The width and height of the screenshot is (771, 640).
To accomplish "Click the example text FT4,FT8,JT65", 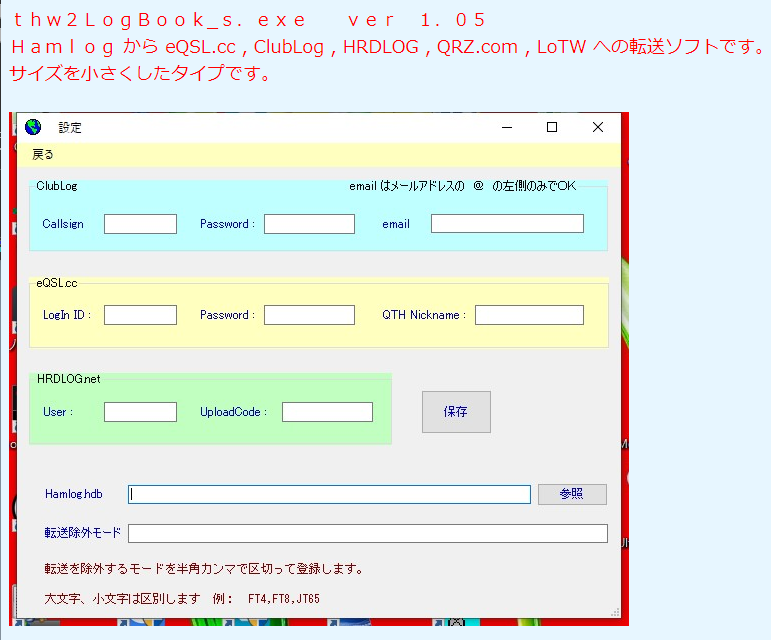I will click(x=284, y=599).
